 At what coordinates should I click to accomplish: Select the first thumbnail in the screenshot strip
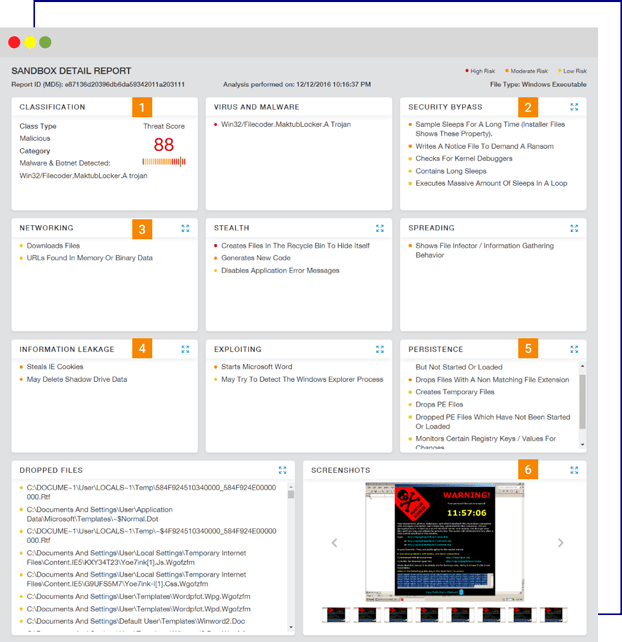coord(335,613)
